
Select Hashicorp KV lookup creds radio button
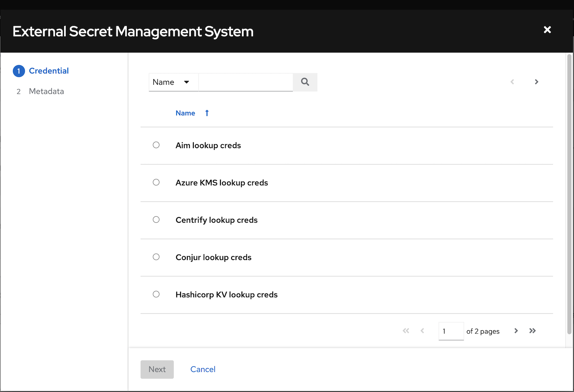[x=156, y=294]
